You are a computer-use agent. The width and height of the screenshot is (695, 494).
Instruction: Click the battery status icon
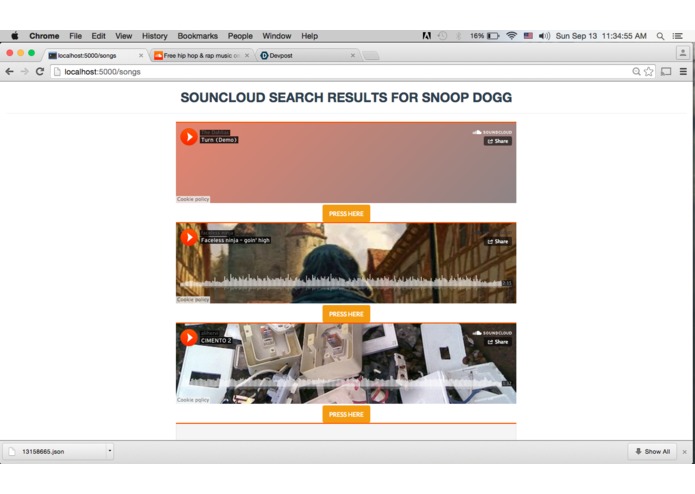493,36
